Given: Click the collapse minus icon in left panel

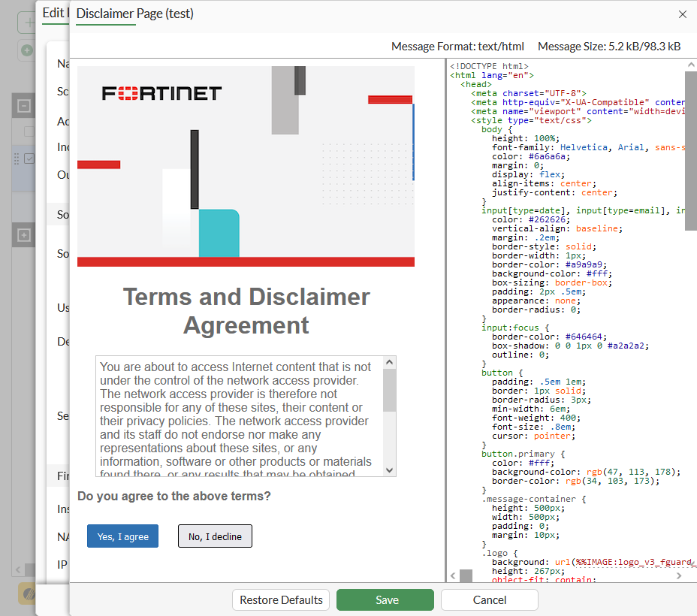Looking at the screenshot, I should click(24, 106).
